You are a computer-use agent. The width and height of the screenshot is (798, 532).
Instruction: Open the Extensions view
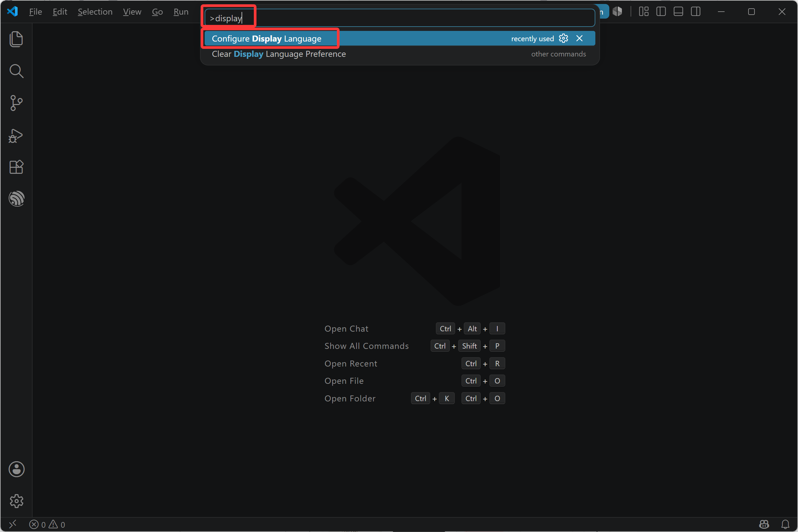16,166
